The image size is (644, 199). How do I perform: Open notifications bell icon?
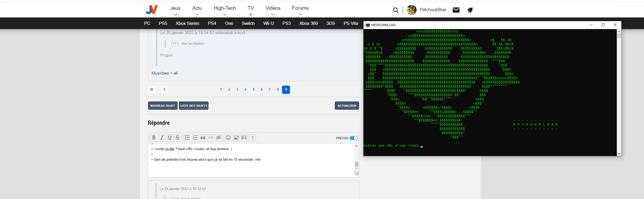470,10
